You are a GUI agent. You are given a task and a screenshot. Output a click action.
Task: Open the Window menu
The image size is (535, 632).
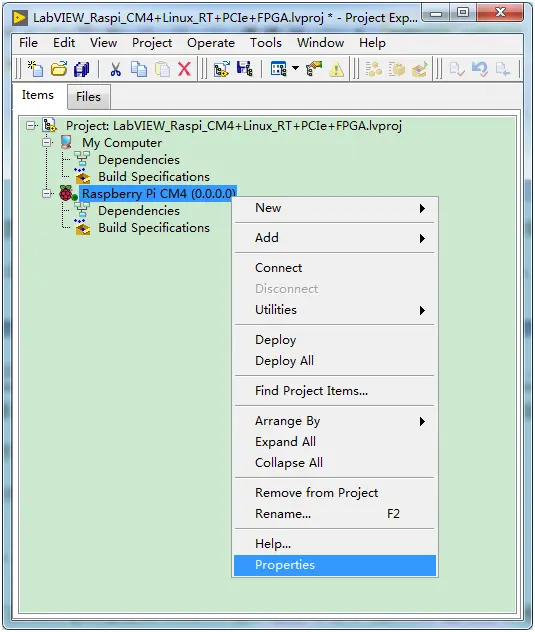(x=321, y=43)
